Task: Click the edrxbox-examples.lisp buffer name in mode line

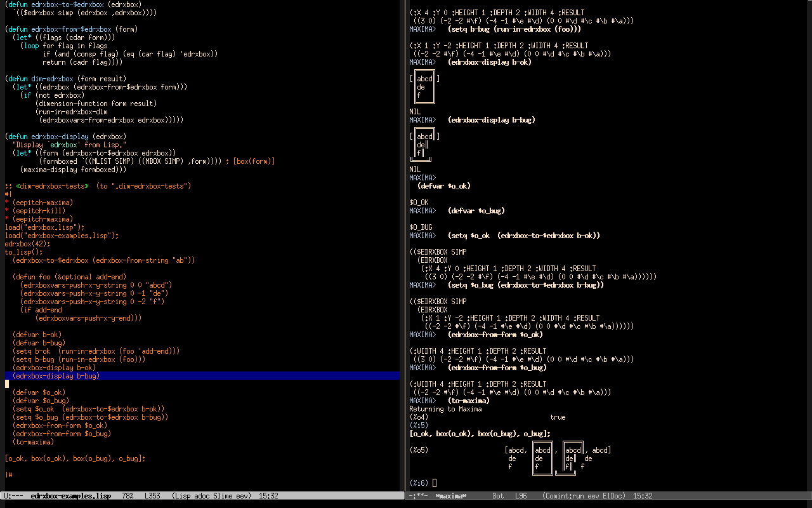Action: (x=70, y=496)
